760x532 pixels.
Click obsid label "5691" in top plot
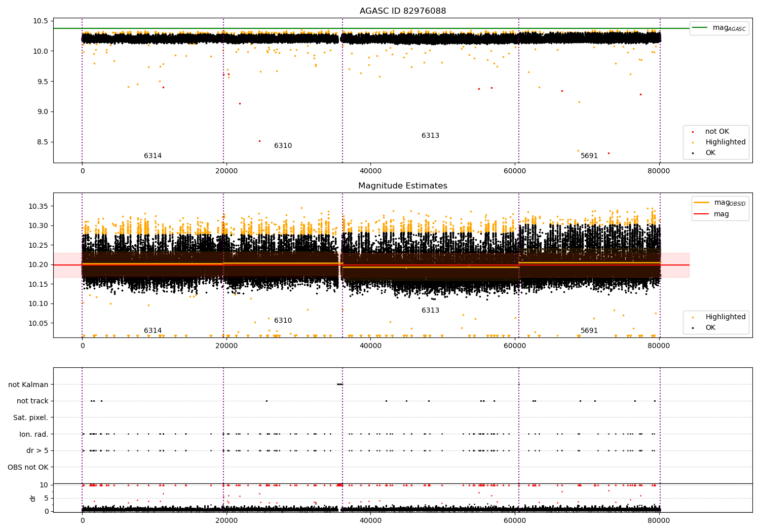589,156
